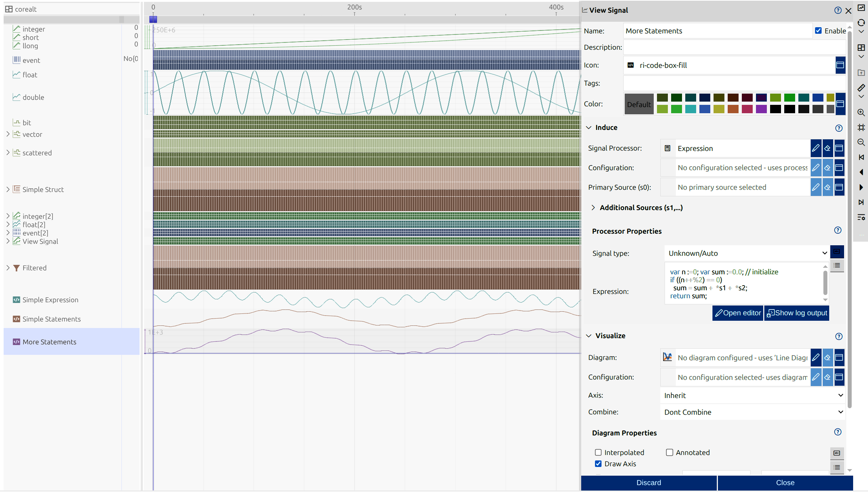Open the Combine dropdown
Image resolution: width=868 pixels, height=492 pixels.
tap(753, 412)
